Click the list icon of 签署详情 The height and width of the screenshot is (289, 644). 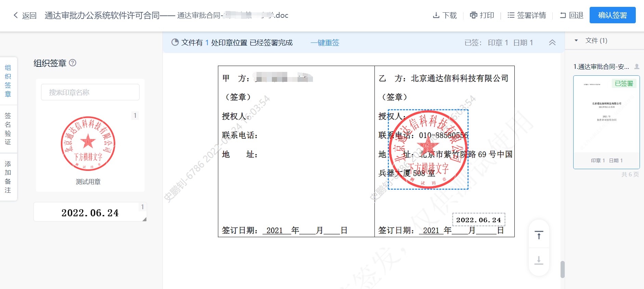click(511, 15)
